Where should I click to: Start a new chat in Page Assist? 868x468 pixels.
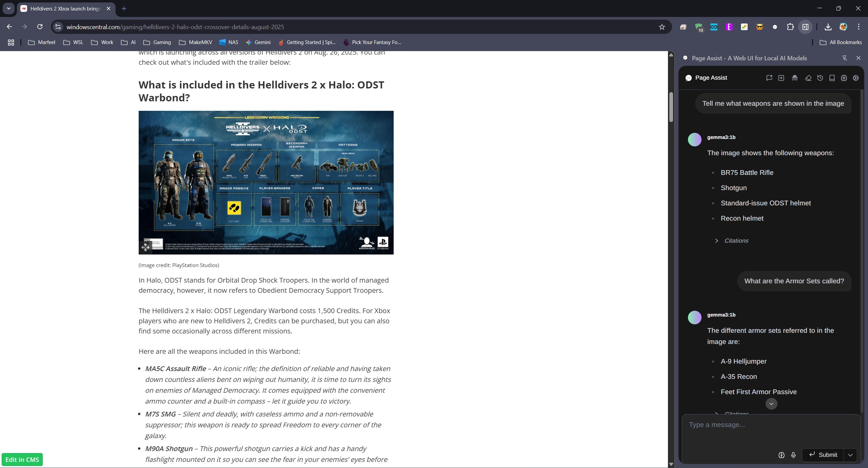pos(781,78)
